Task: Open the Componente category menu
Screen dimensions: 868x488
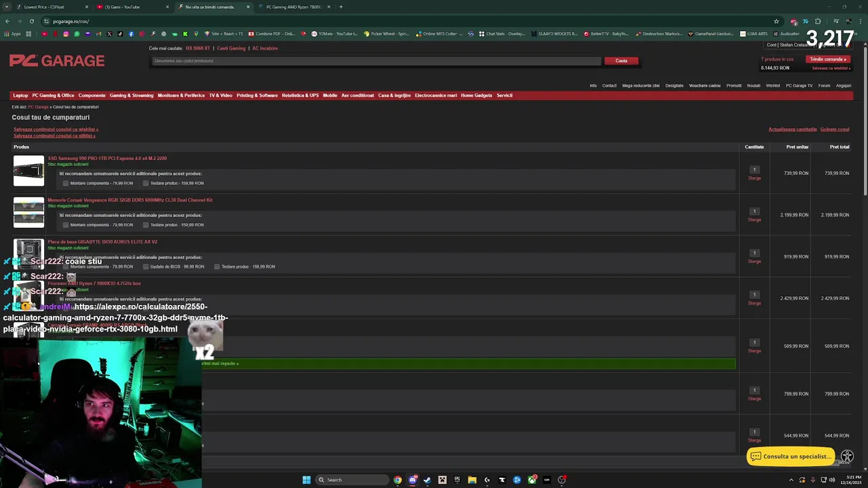Action: pyautogui.click(x=92, y=96)
